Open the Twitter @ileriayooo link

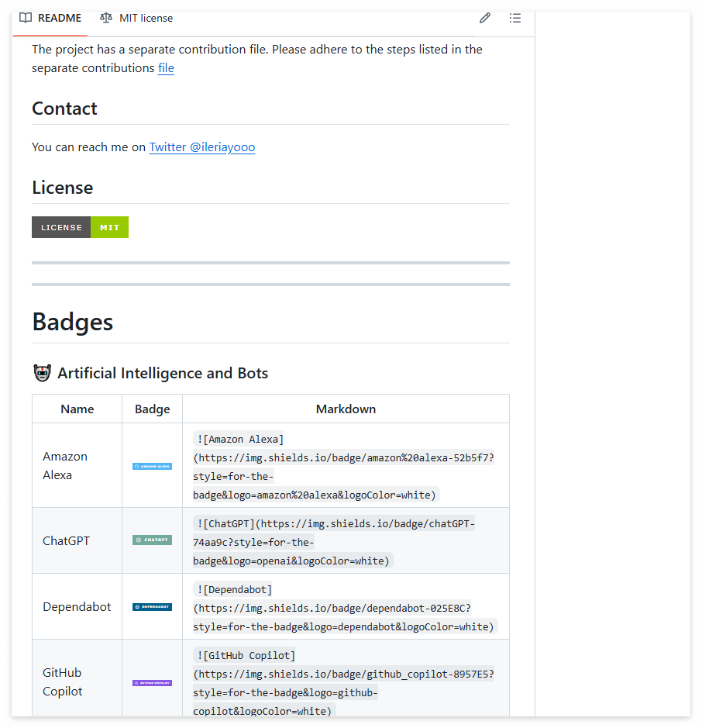(201, 147)
